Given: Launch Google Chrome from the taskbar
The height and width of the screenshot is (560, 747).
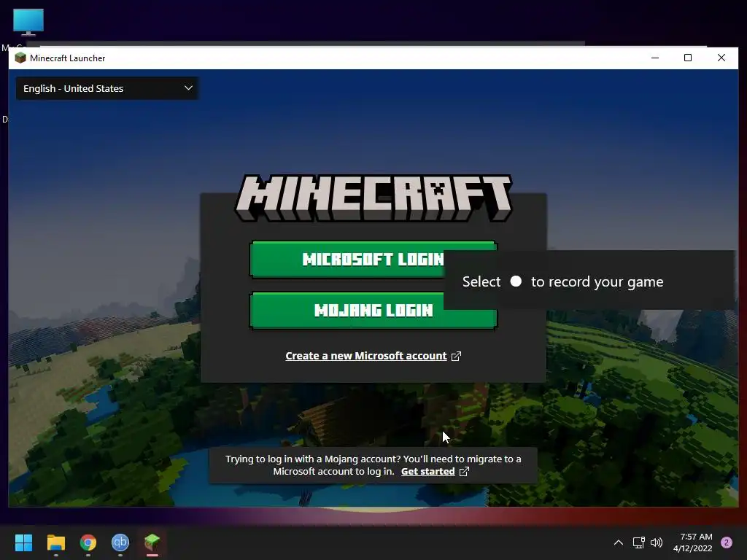Looking at the screenshot, I should (x=88, y=542).
